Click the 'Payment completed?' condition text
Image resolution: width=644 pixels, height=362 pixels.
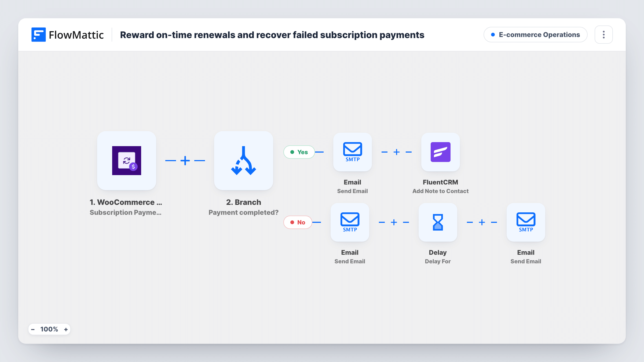(244, 212)
